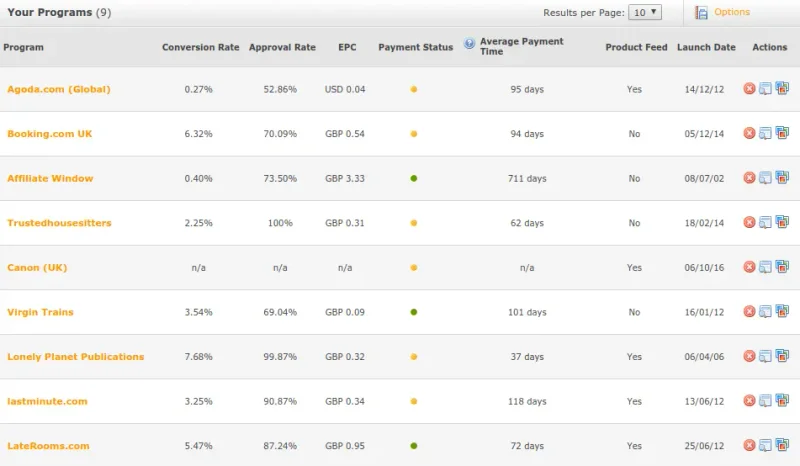
Task: Open the stacked-images creatives icon for LateRooms.com
Action: pyautogui.click(x=782, y=445)
